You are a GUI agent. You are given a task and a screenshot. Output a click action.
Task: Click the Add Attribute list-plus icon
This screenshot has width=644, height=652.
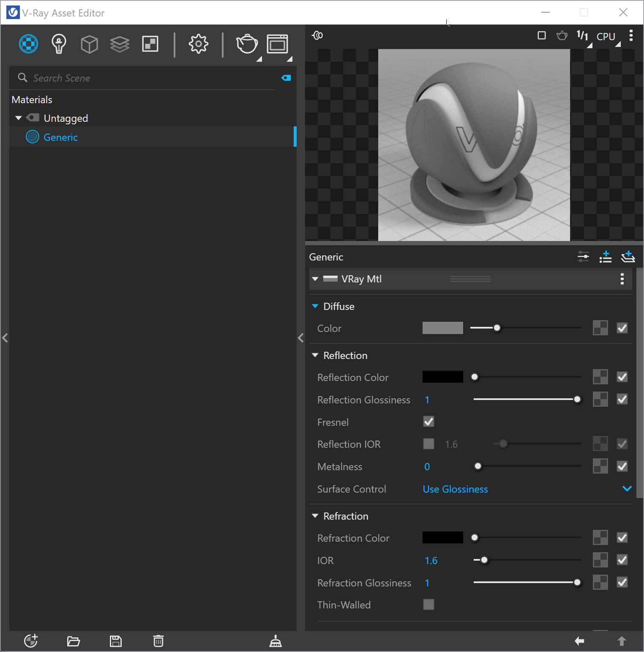pos(606,257)
